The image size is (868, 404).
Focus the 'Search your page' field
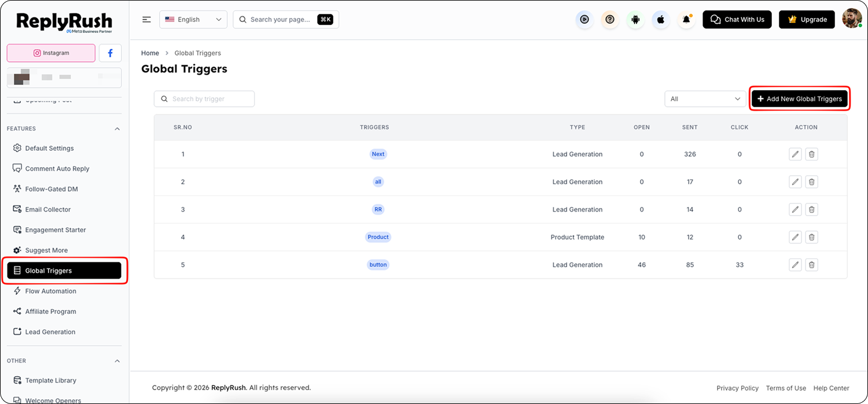[x=286, y=20]
